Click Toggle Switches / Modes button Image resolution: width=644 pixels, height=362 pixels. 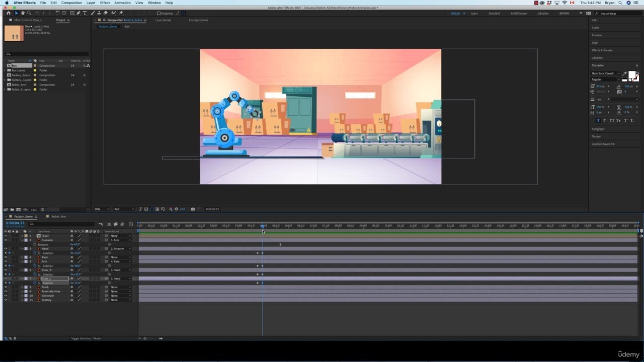tap(86, 338)
